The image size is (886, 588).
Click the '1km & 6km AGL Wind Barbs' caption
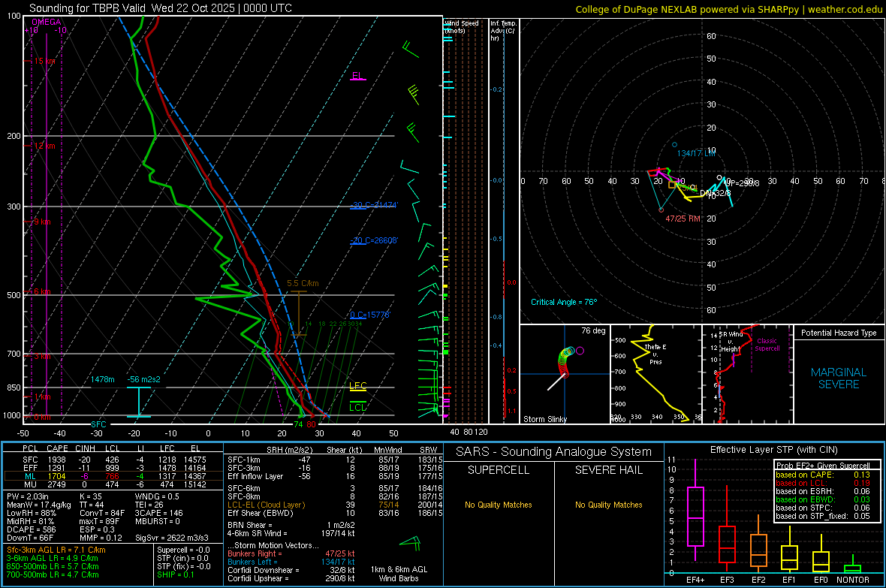[x=399, y=574]
